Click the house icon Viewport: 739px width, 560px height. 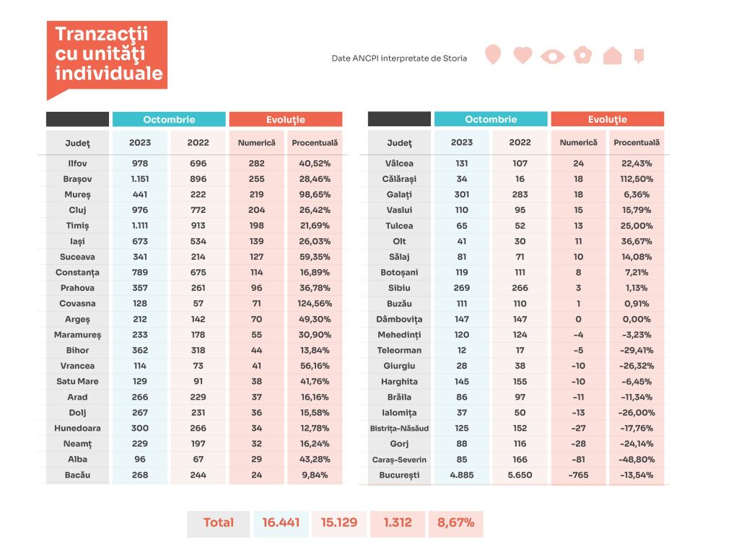point(612,56)
